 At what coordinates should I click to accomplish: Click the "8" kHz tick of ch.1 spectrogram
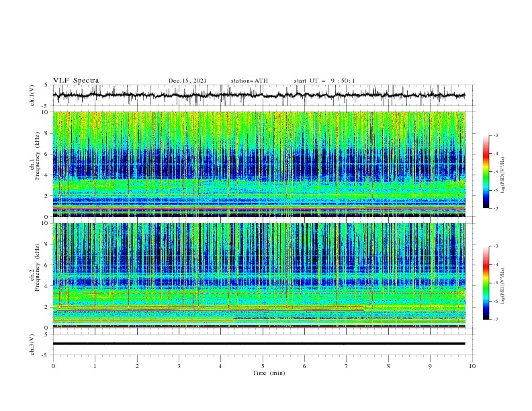point(46,133)
